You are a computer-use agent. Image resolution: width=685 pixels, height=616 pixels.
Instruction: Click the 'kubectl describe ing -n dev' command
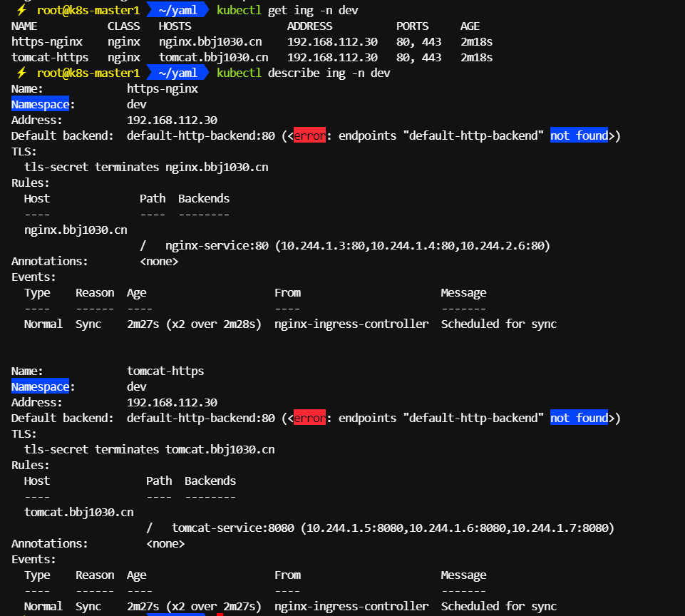(x=304, y=73)
